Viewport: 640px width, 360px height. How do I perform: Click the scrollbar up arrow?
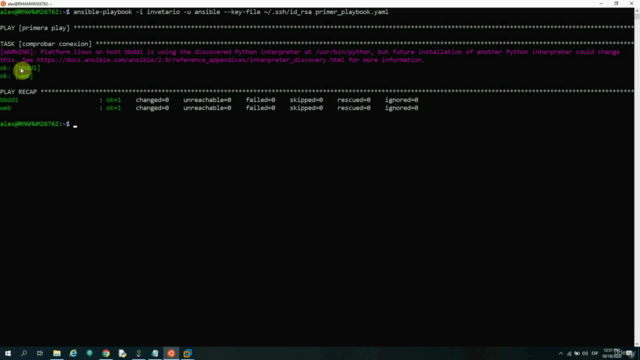click(637, 11)
